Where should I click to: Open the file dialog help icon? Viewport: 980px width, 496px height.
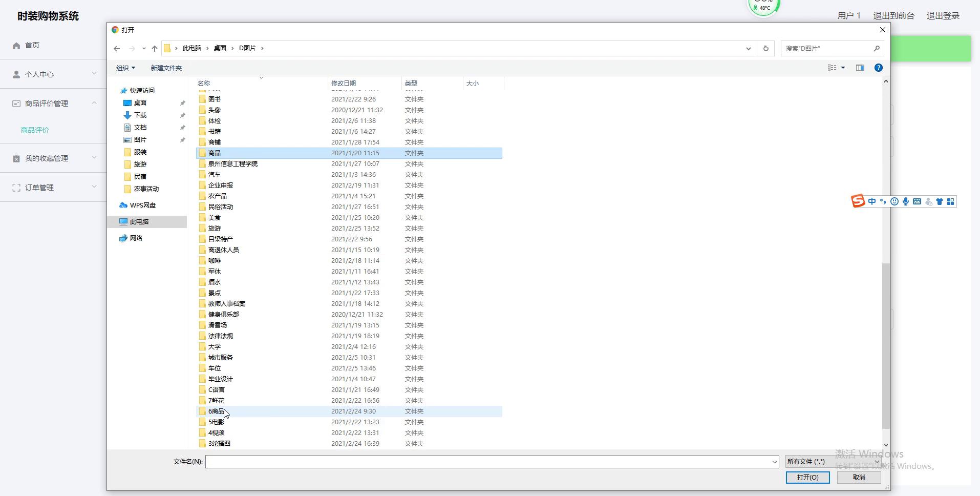[x=878, y=68]
